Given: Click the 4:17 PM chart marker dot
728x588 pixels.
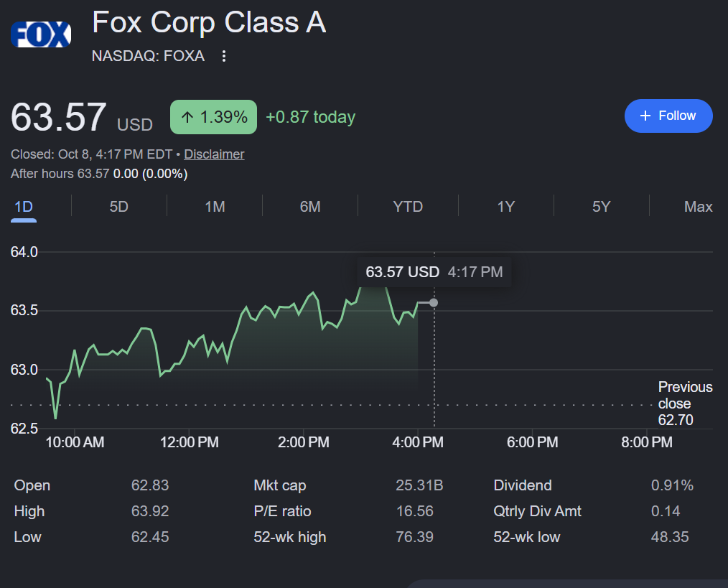Looking at the screenshot, I should [x=434, y=303].
